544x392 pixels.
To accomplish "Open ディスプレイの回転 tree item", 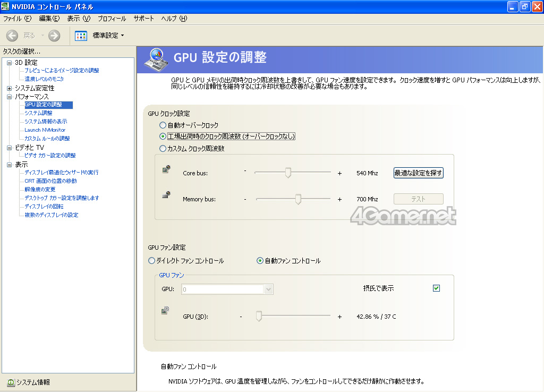I will (x=44, y=207).
